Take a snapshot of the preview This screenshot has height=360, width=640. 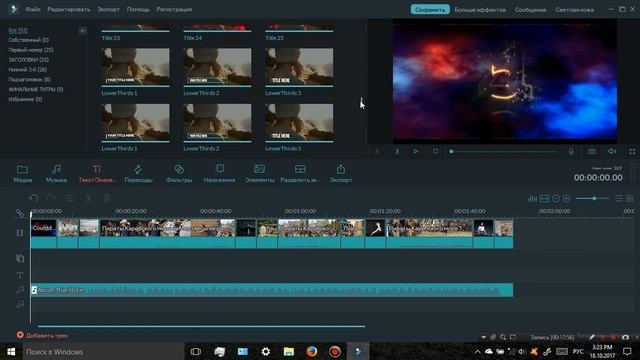click(591, 151)
